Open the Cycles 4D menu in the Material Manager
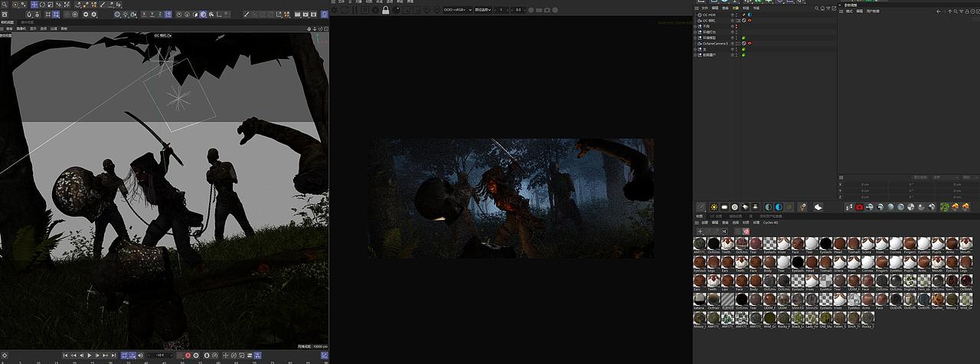 pos(771,222)
